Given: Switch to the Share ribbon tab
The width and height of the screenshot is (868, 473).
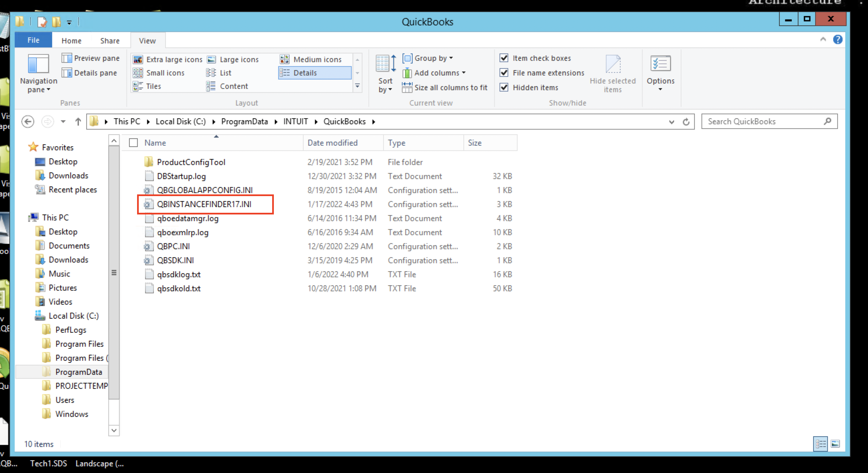Looking at the screenshot, I should click(x=110, y=41).
